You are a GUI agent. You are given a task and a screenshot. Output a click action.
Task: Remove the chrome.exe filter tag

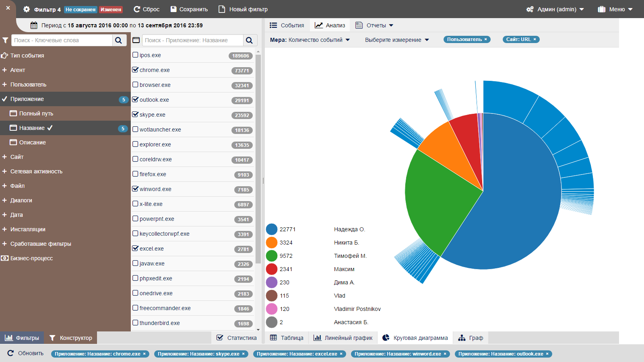pos(144,354)
